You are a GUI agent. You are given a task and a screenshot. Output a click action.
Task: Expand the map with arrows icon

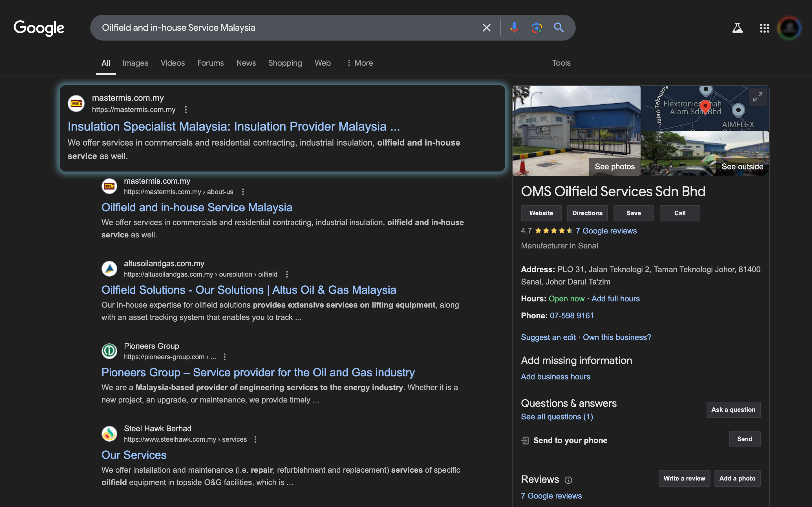coord(758,97)
